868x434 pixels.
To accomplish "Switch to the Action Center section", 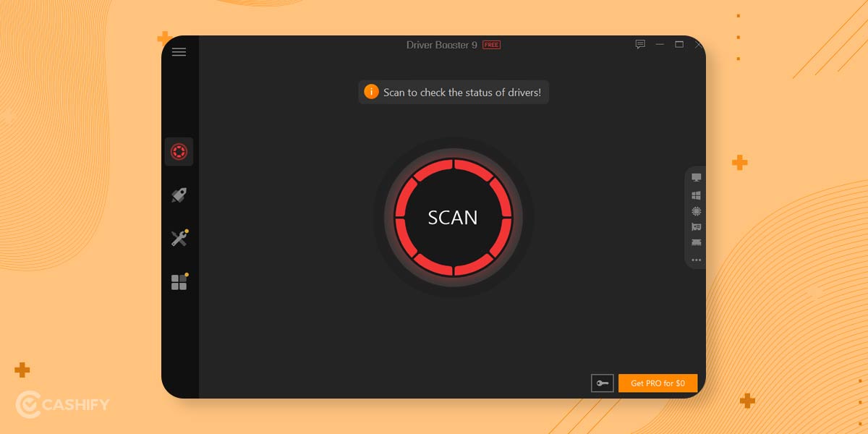I will point(179,282).
